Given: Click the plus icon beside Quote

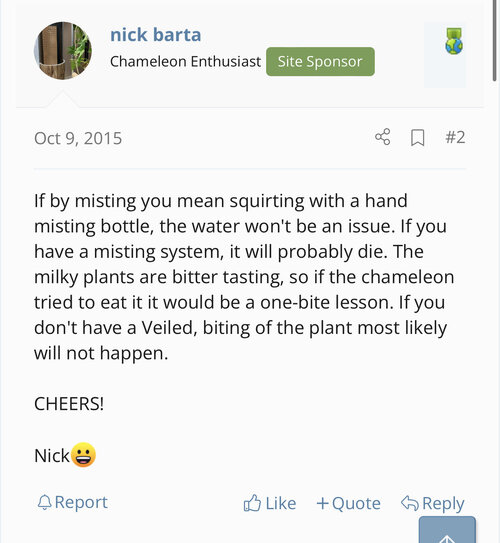Looking at the screenshot, I should click(322, 503).
